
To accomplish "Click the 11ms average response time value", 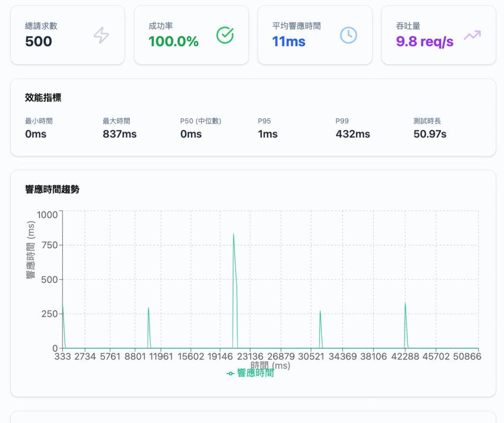I will point(289,41).
